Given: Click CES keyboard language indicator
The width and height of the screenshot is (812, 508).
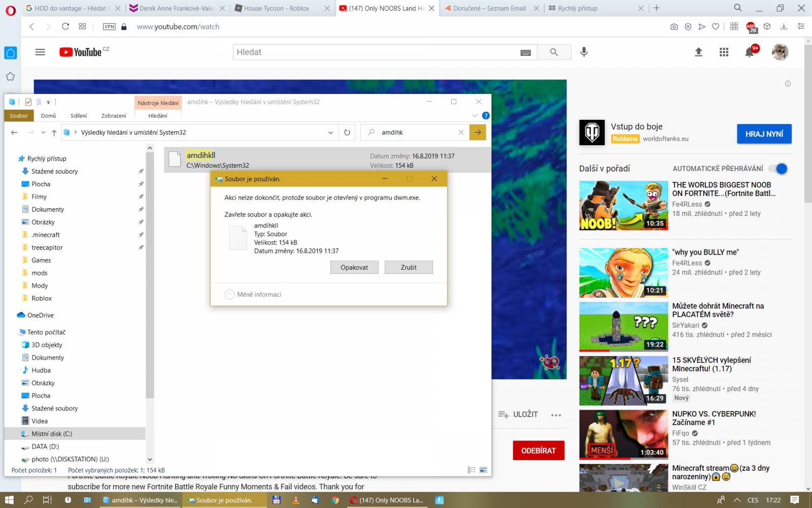Looking at the screenshot, I should click(753, 500).
